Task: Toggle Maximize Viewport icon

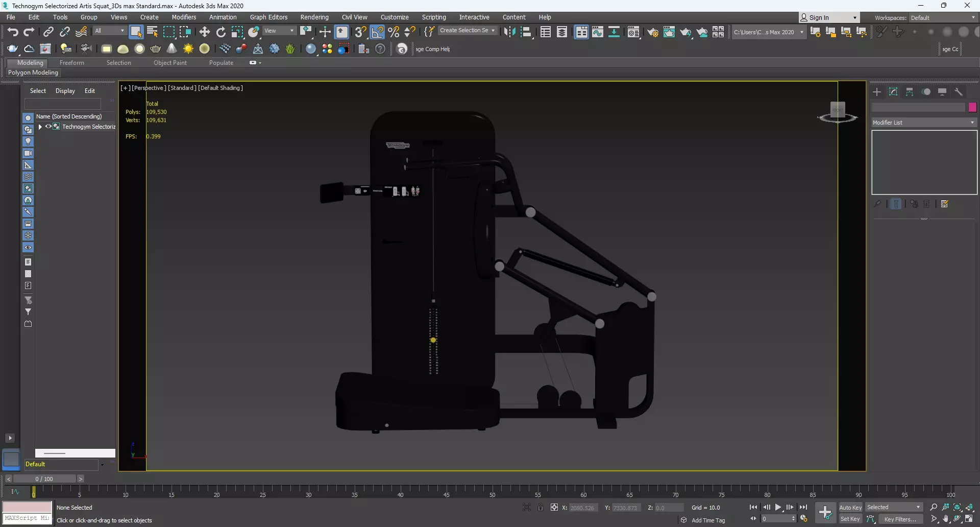Action: (969, 519)
